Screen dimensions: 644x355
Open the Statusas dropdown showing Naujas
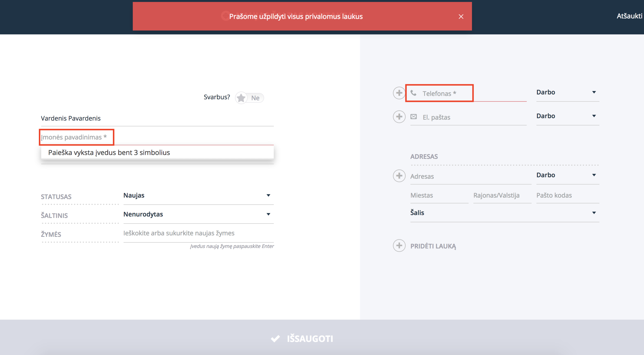click(x=198, y=196)
